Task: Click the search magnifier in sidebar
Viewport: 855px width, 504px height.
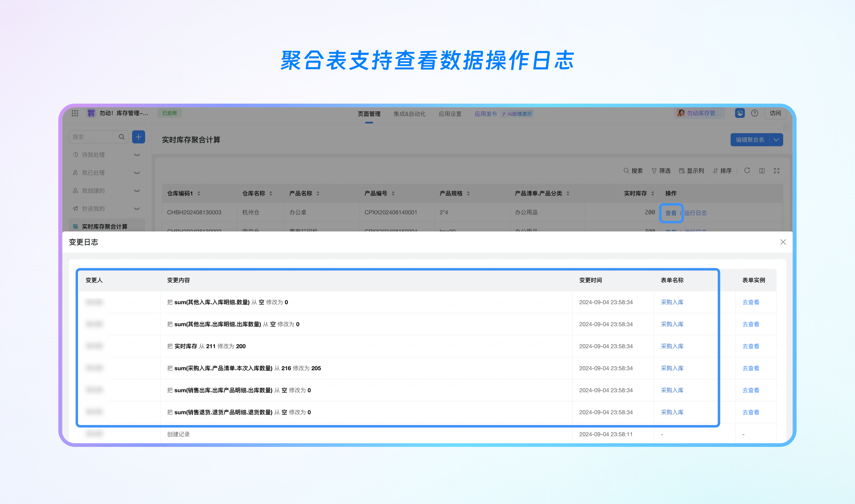Action: (x=122, y=137)
